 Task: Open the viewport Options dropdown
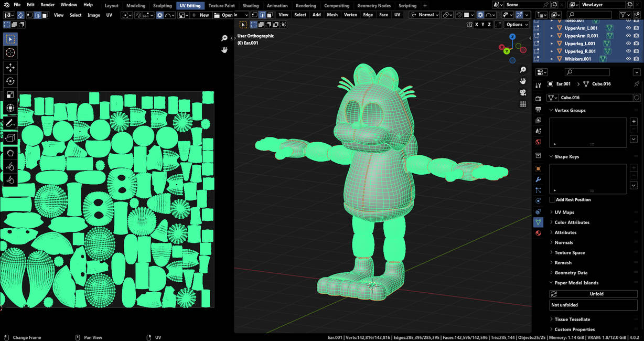coord(517,25)
